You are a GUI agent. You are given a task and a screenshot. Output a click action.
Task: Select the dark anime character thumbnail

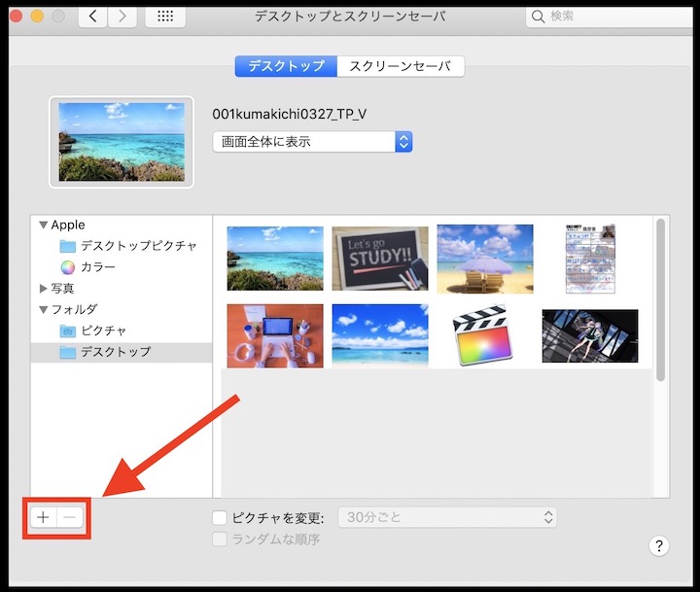click(x=590, y=335)
